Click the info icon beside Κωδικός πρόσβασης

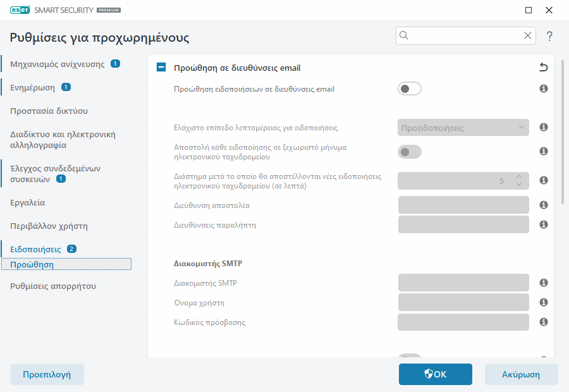[543, 322]
